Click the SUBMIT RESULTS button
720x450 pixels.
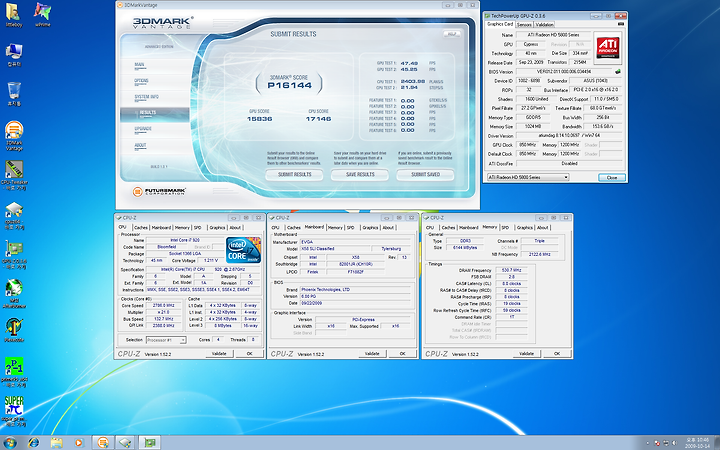[x=294, y=174]
